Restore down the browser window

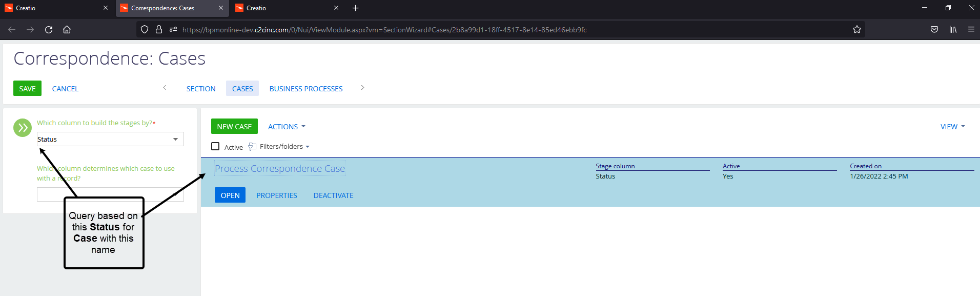coord(948,8)
